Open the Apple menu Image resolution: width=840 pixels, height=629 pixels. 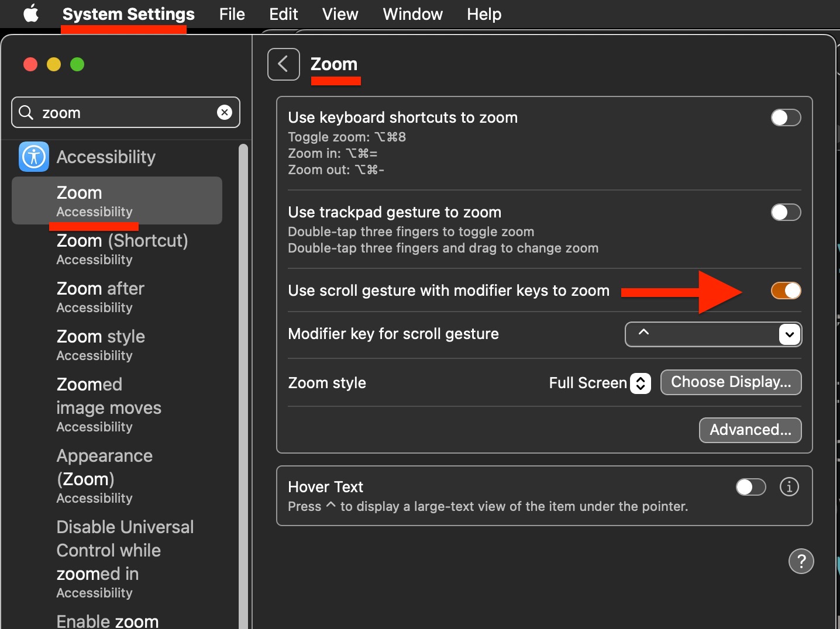31,13
